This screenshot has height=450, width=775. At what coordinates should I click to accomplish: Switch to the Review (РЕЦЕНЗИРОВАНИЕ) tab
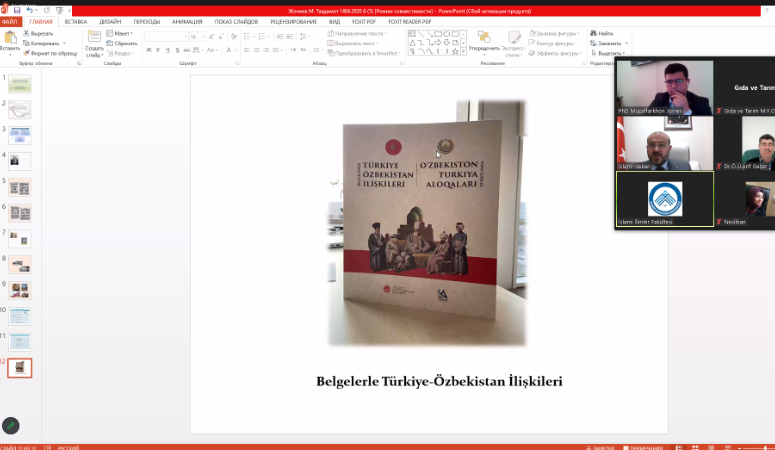pos(294,22)
